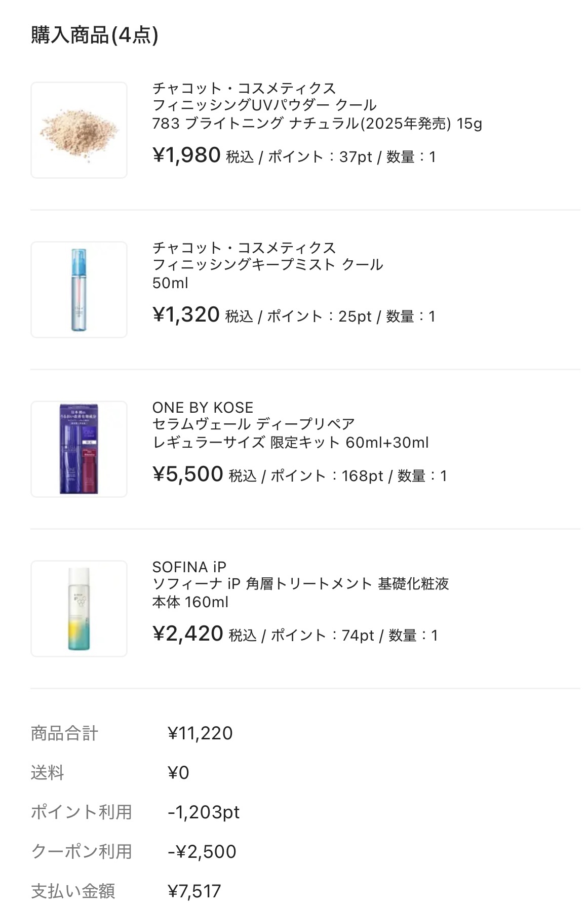Screen dimensions: 588x909
Task: Open the ONE BY KOSE kit thumbnail
Action: click(79, 449)
